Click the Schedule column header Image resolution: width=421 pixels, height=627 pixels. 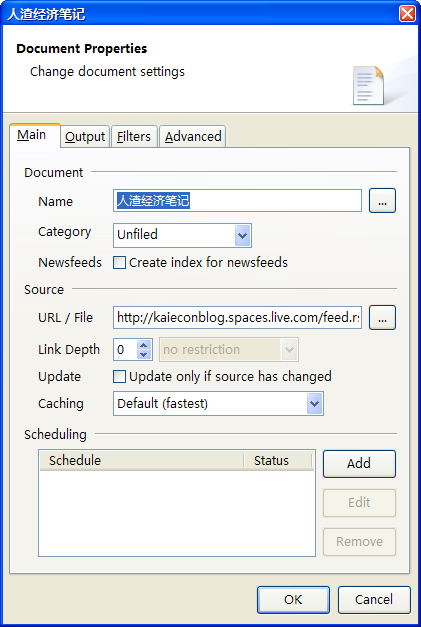[142, 461]
